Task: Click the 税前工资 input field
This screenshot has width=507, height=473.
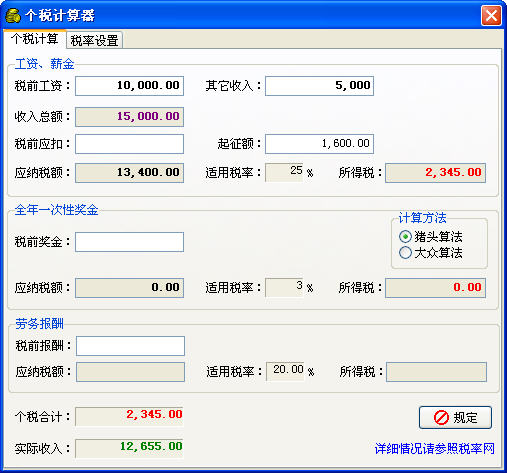Action: point(129,86)
